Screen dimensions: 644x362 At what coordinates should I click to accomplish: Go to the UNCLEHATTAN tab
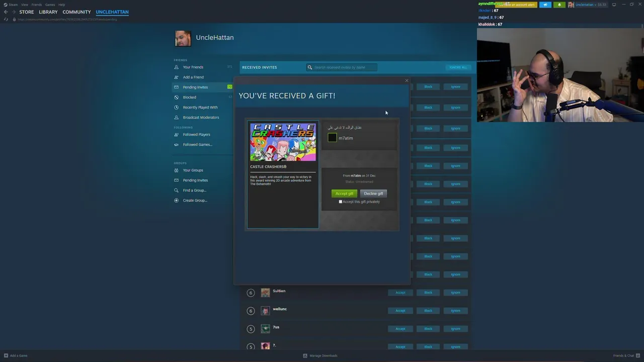click(112, 12)
